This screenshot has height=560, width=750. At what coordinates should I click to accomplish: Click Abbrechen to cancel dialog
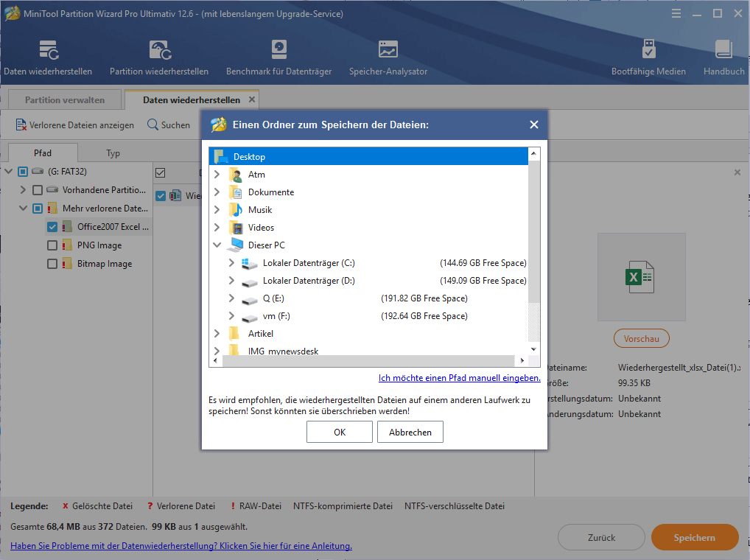click(410, 432)
